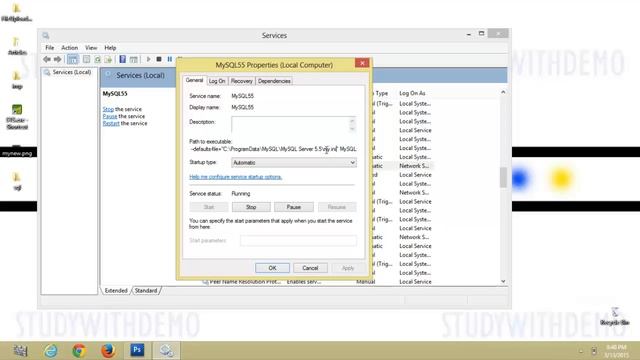This screenshot has height=360, width=640.
Task: Click the OK button
Action: [x=272, y=268]
